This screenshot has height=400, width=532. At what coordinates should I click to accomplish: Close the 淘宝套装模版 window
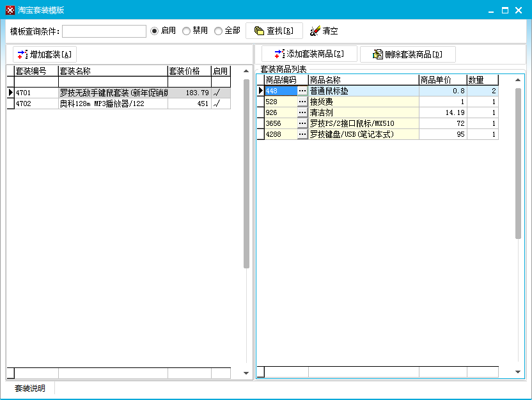pyautogui.click(x=519, y=10)
